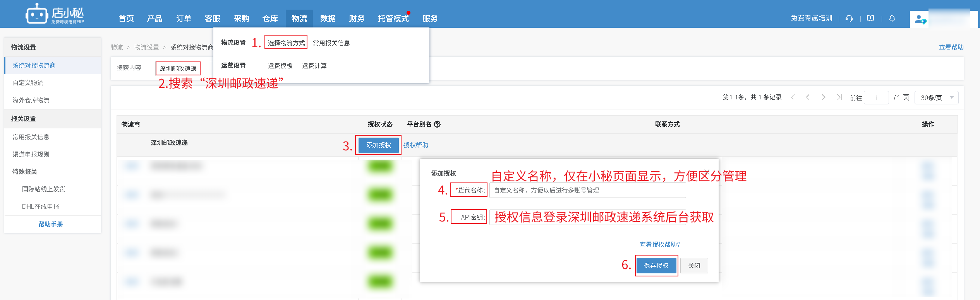Select 运费模板 in the dropdown menu
The width and height of the screenshot is (980, 300).
pyautogui.click(x=280, y=66)
